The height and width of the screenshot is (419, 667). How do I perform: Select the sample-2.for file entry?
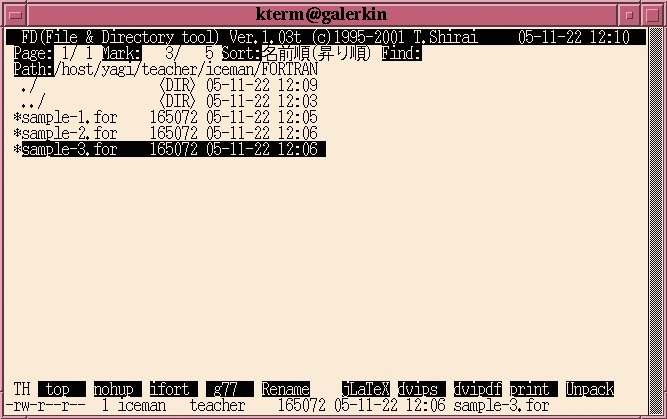(166, 133)
